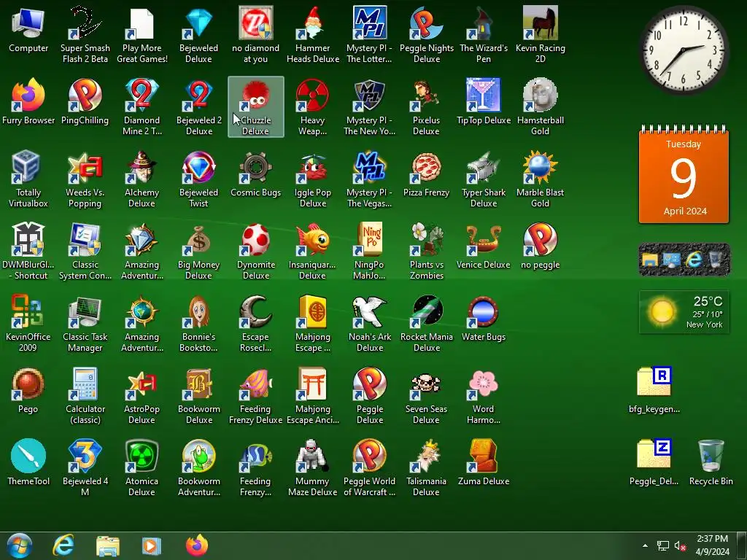Screen dimensions: 747x560
Task: Select the PingChilling shortcut
Action: (x=85, y=102)
